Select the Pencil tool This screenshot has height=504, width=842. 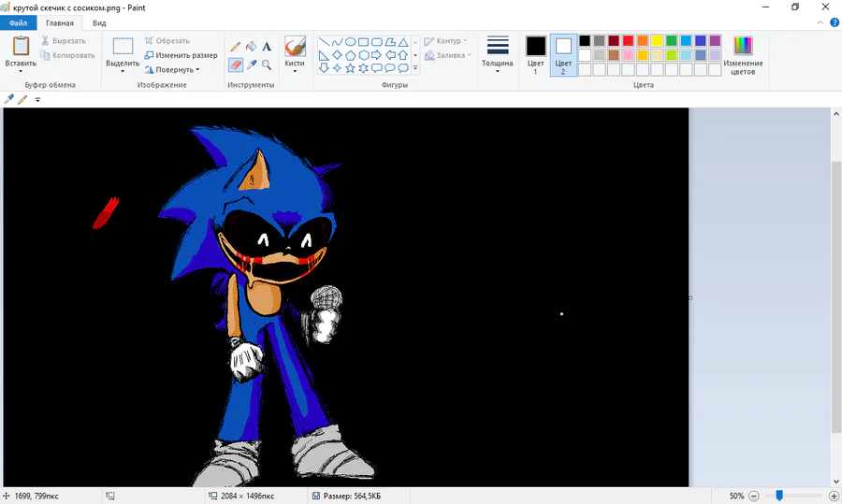click(x=235, y=47)
